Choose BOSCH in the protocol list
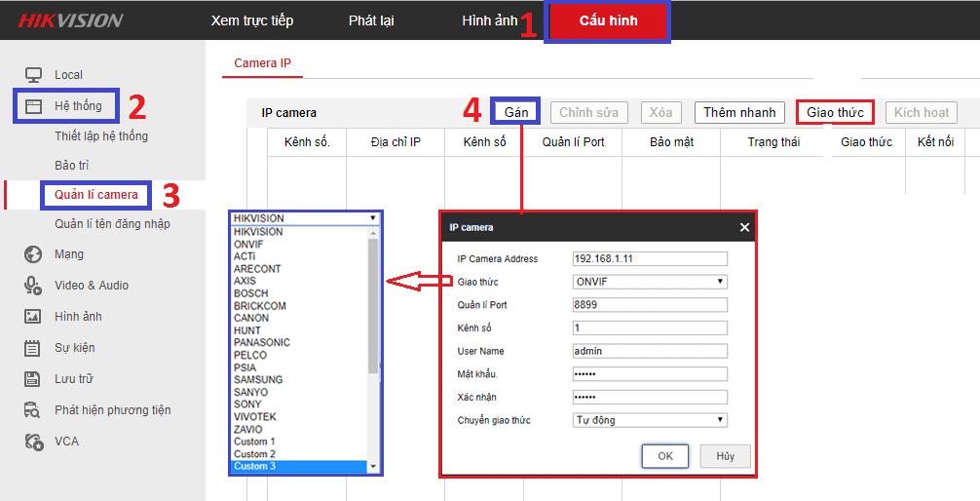The width and height of the screenshot is (980, 501). 250,293
